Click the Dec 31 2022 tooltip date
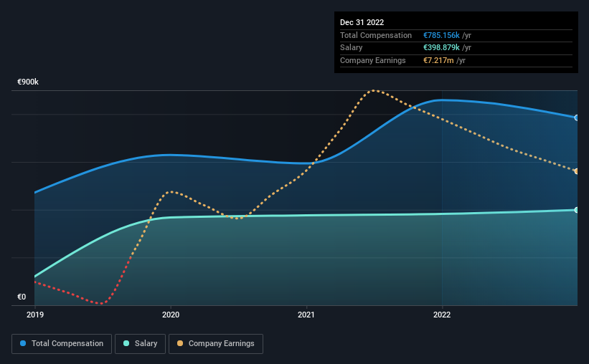 coord(362,22)
